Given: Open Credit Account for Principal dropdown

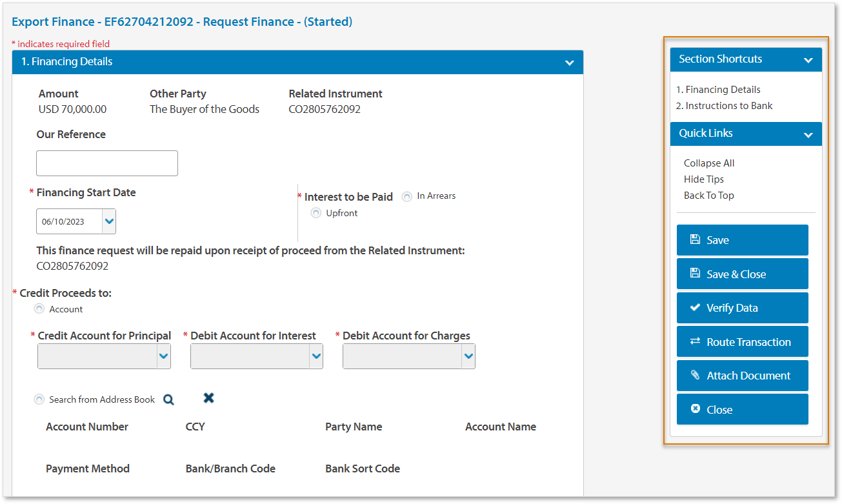Looking at the screenshot, I should pyautogui.click(x=164, y=356).
